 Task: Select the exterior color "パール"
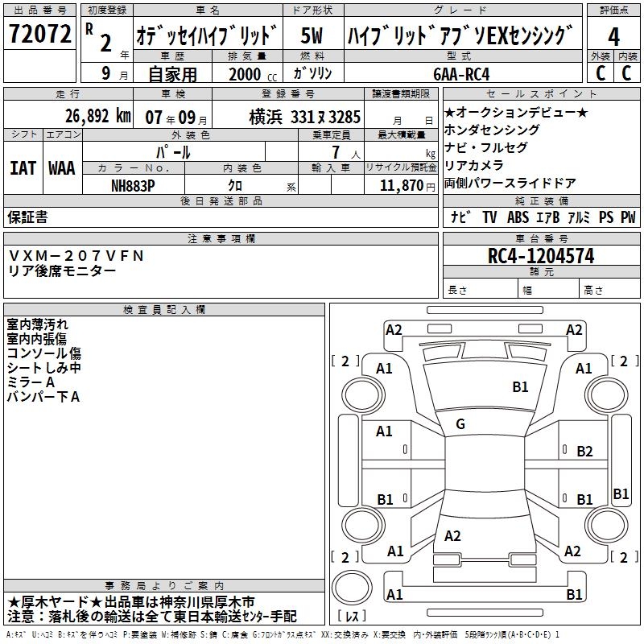tap(173, 152)
